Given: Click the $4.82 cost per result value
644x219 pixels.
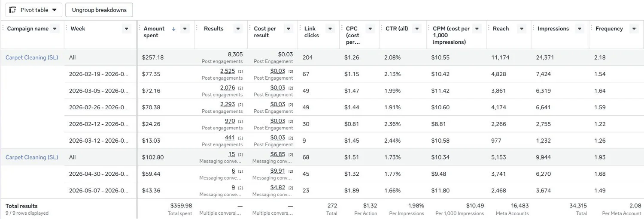Looking at the screenshot, I should click(278, 187).
